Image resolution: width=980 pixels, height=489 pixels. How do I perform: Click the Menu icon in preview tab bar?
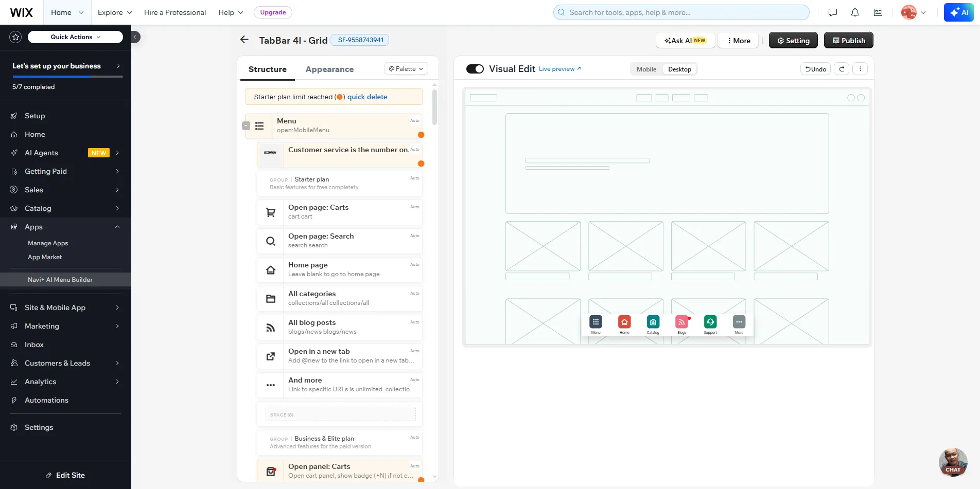596,322
